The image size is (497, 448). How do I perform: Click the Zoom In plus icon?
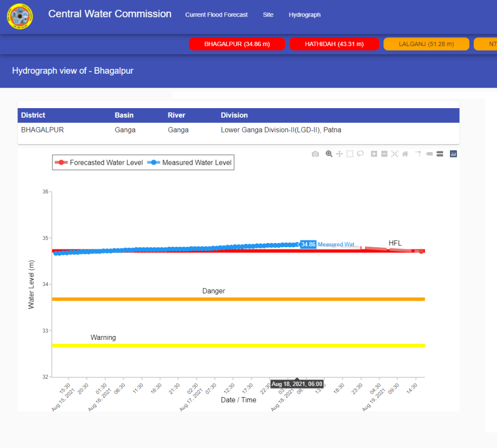click(x=374, y=154)
